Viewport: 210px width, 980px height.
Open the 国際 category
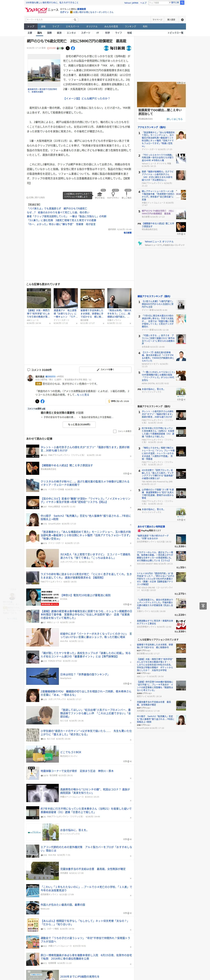(x=49, y=33)
